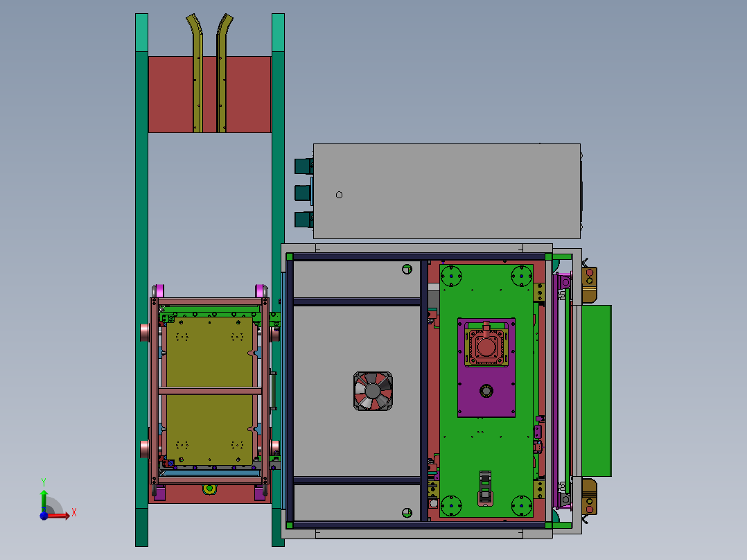Click the green side panel on the far right
This screenshot has height=560, width=747.
597,391
